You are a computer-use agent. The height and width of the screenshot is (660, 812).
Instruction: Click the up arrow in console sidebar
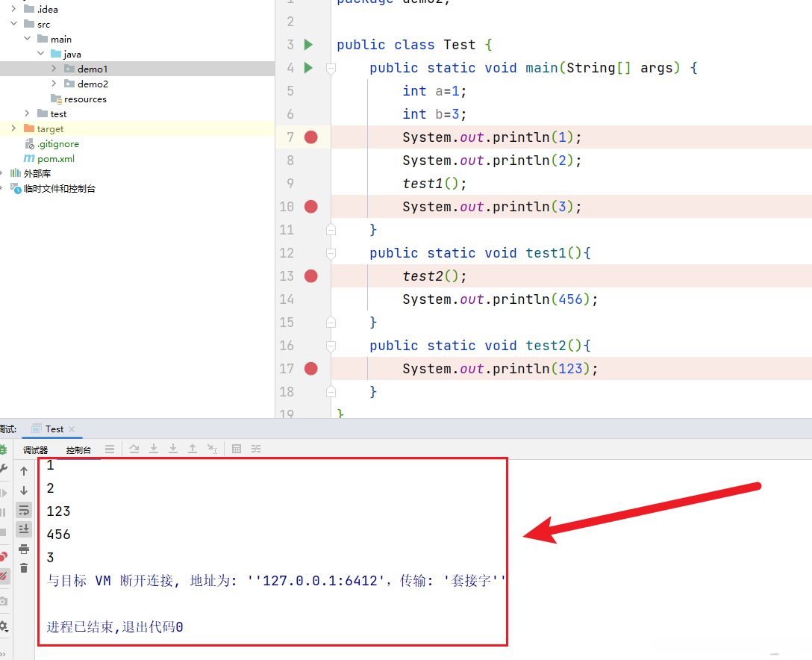[24, 471]
